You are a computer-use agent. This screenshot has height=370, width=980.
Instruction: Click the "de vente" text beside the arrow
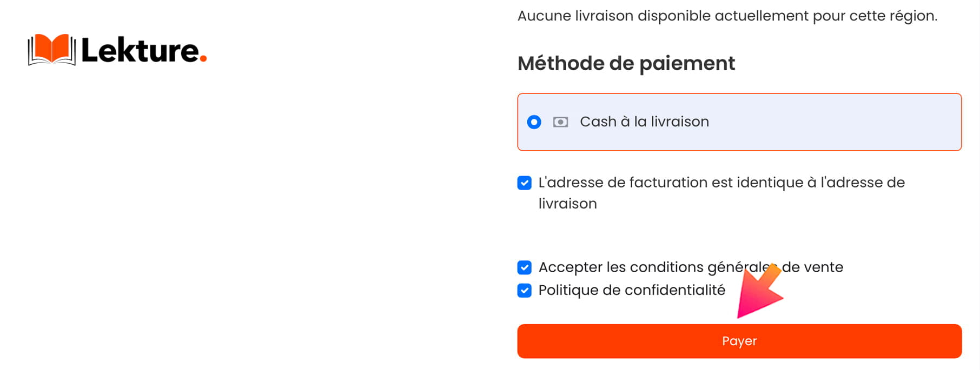(813, 267)
